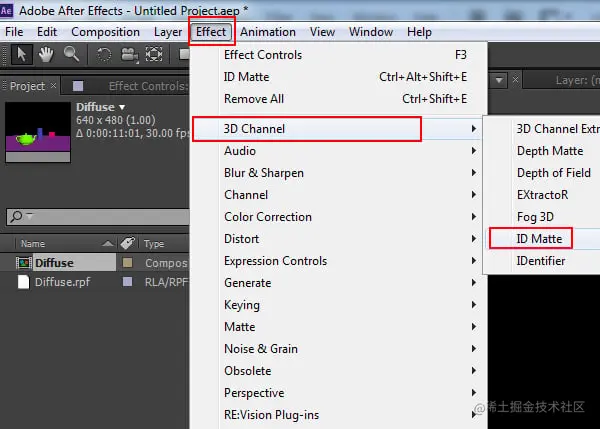This screenshot has height=429, width=600.
Task: Select EXtractoR effect
Action: [542, 195]
